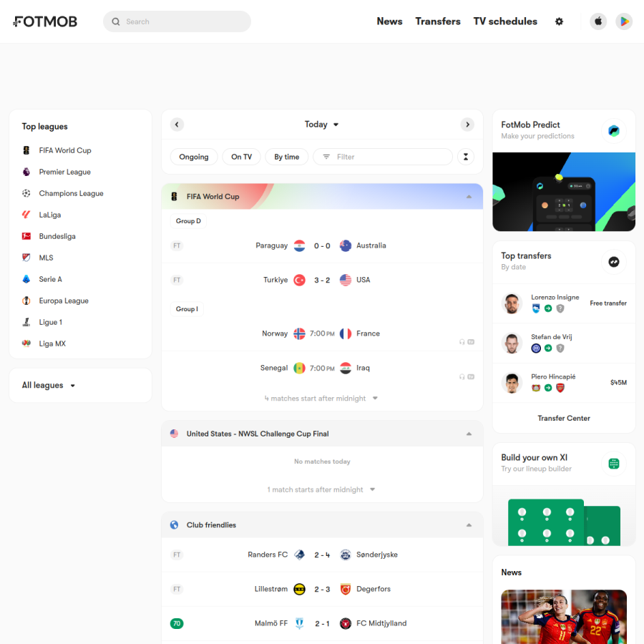Click the FotMob logo

(45, 21)
